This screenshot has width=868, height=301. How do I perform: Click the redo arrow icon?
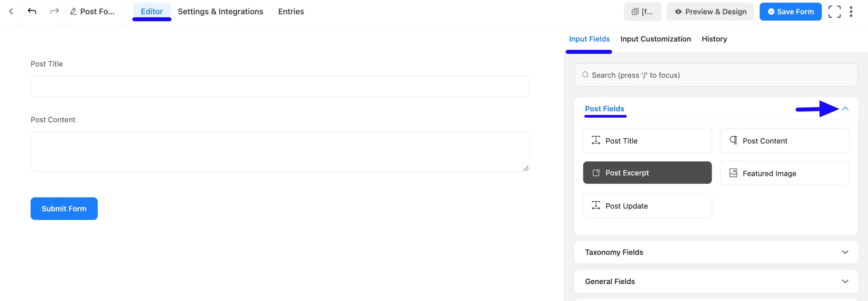click(x=54, y=12)
